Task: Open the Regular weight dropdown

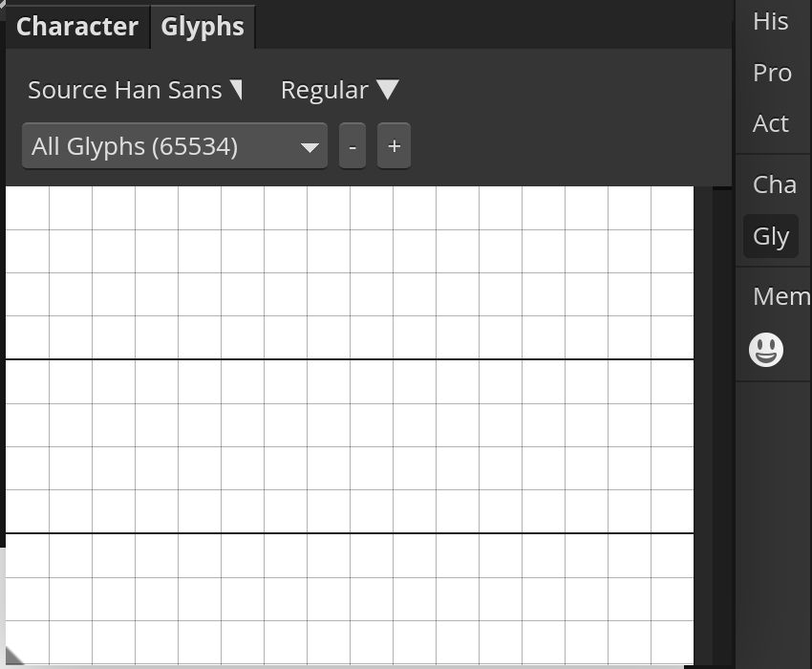Action: pos(338,89)
